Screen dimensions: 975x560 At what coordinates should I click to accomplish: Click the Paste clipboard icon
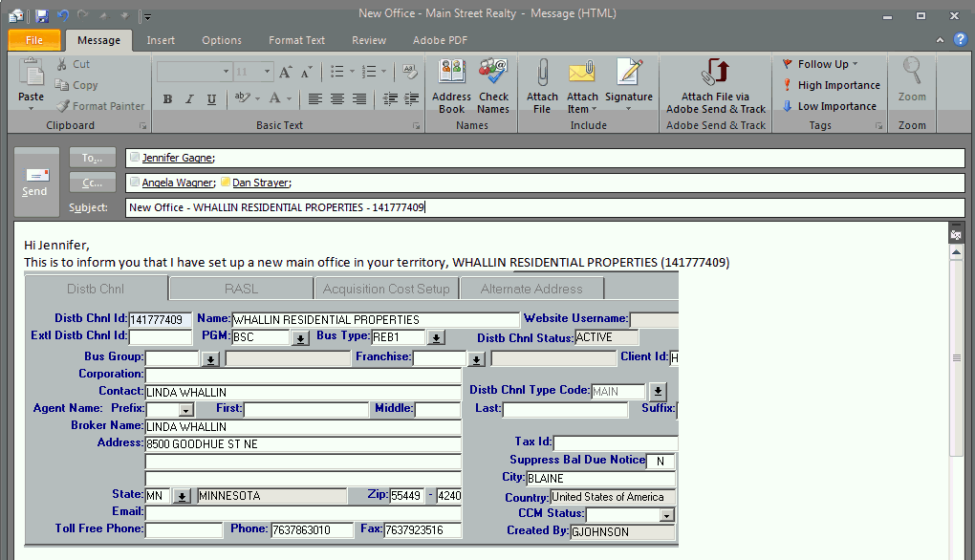32,75
